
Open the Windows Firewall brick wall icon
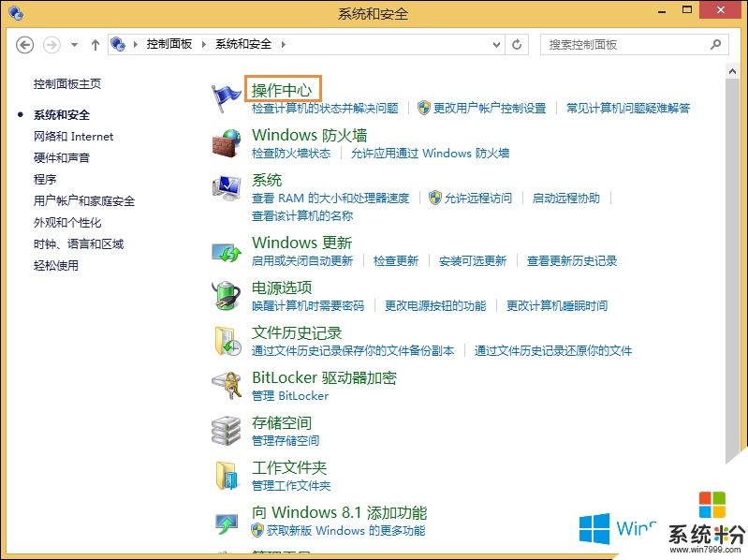click(x=226, y=143)
